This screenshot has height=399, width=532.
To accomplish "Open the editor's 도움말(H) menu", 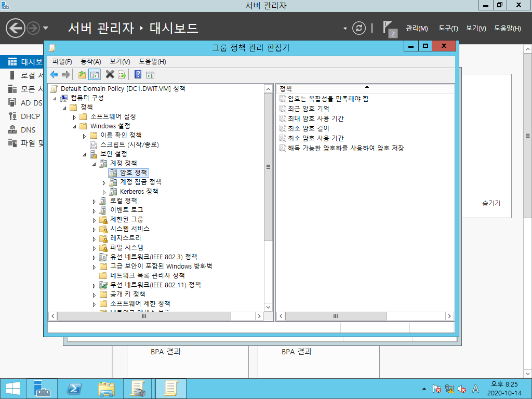I will point(152,61).
